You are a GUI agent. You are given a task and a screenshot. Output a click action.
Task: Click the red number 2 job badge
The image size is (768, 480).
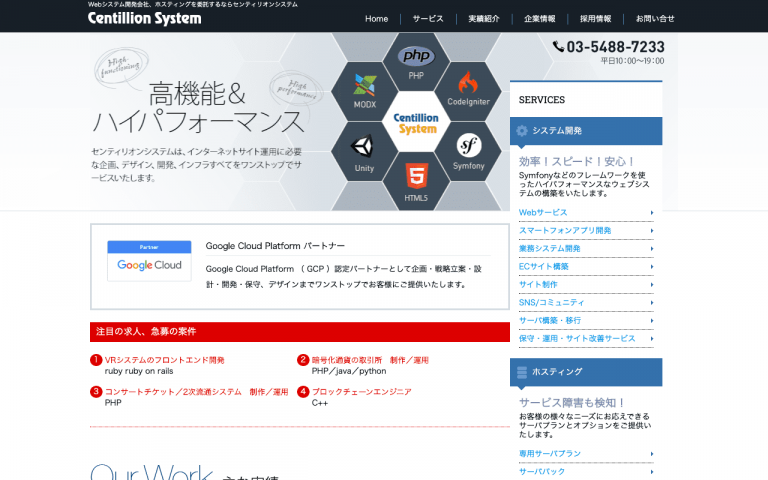click(303, 360)
